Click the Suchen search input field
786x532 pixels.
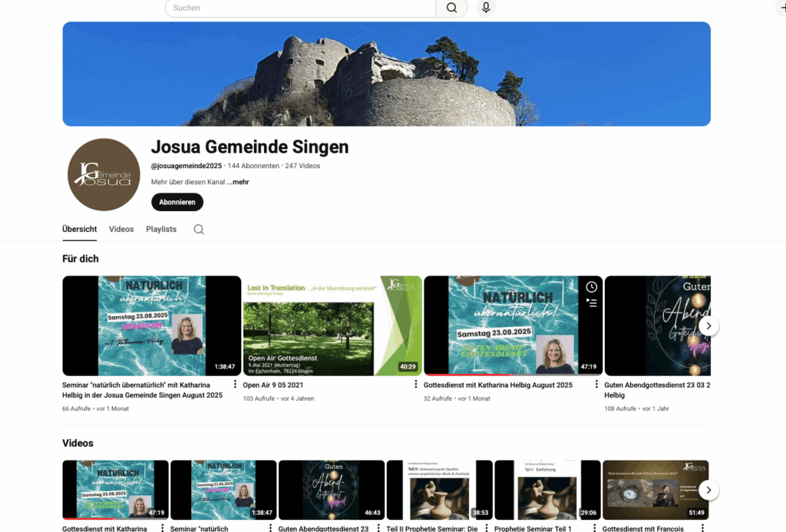(x=300, y=8)
